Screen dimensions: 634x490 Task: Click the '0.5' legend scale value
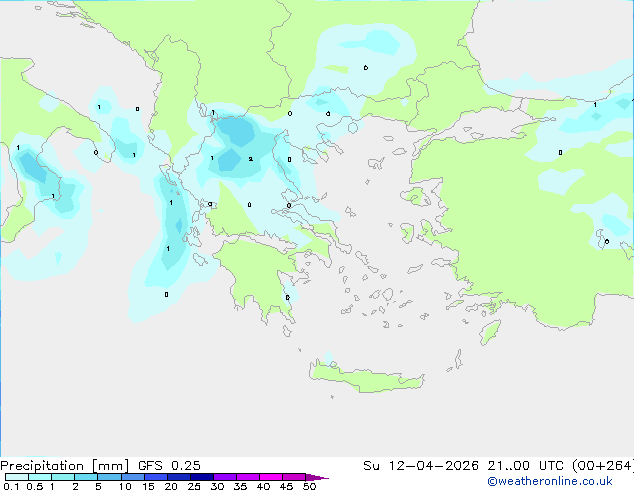pos(35,486)
